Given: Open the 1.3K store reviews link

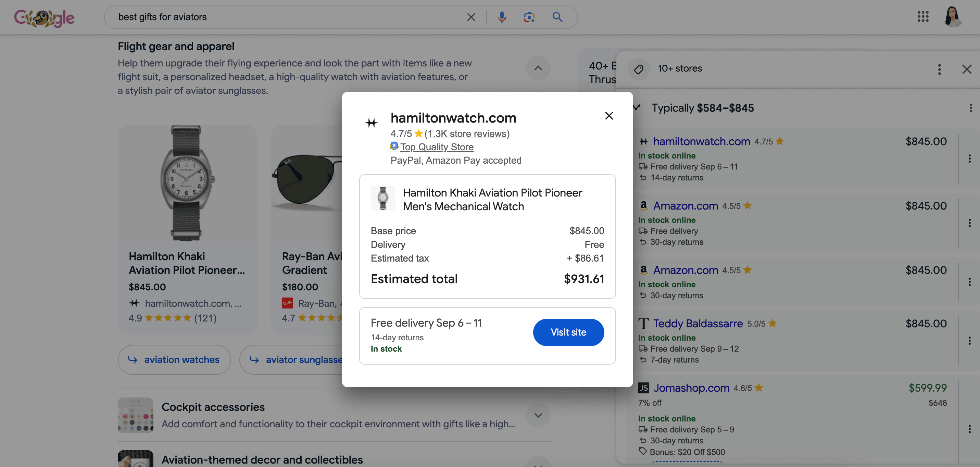Looking at the screenshot, I should (x=467, y=134).
